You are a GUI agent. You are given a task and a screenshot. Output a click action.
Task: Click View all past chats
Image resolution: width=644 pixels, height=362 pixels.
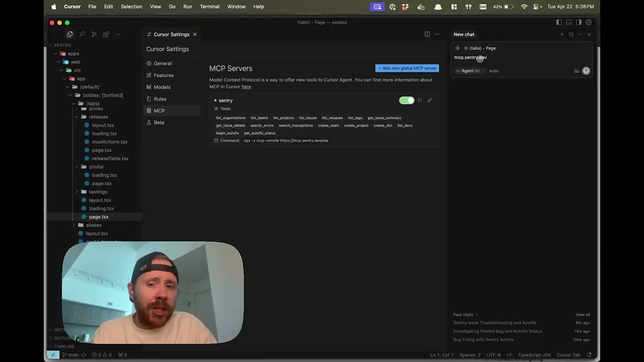pyautogui.click(x=583, y=315)
